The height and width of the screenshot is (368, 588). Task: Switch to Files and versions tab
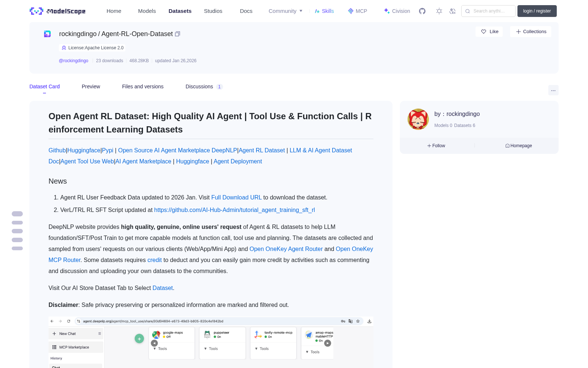pyautogui.click(x=143, y=86)
